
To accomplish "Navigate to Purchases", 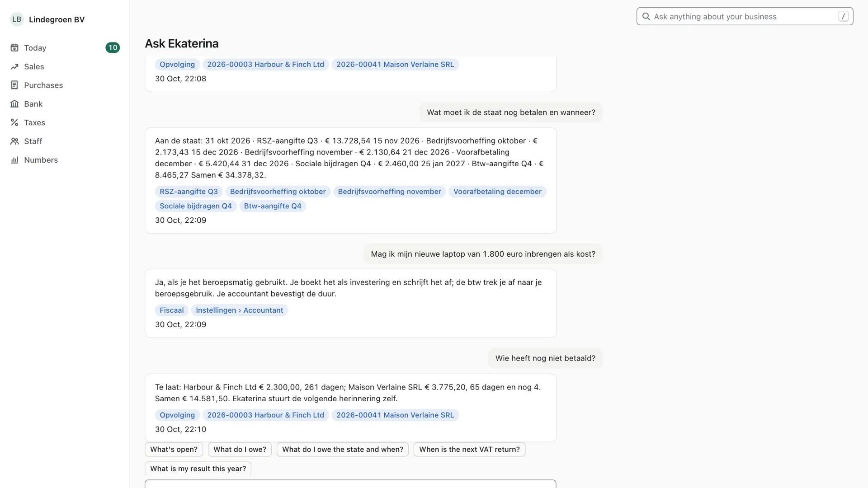I will [65, 85].
